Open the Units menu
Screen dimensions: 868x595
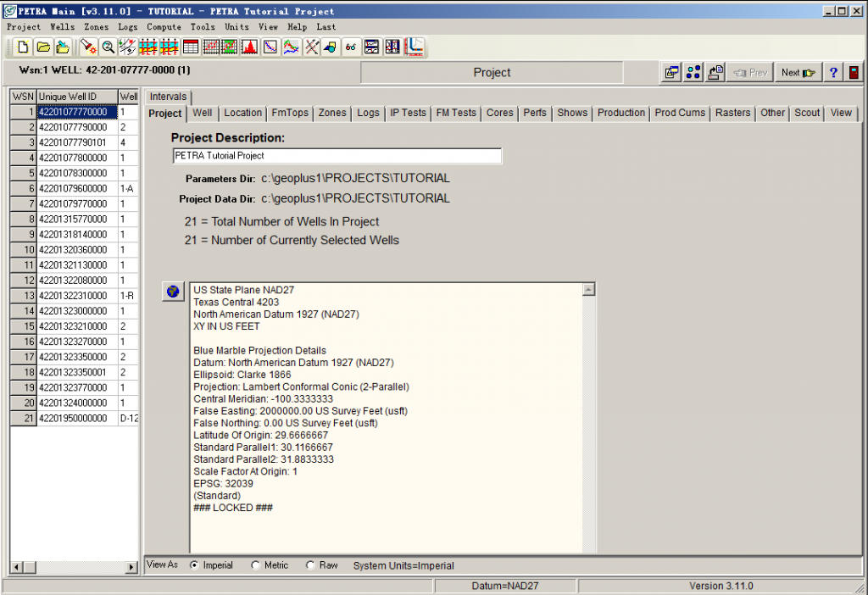[237, 26]
